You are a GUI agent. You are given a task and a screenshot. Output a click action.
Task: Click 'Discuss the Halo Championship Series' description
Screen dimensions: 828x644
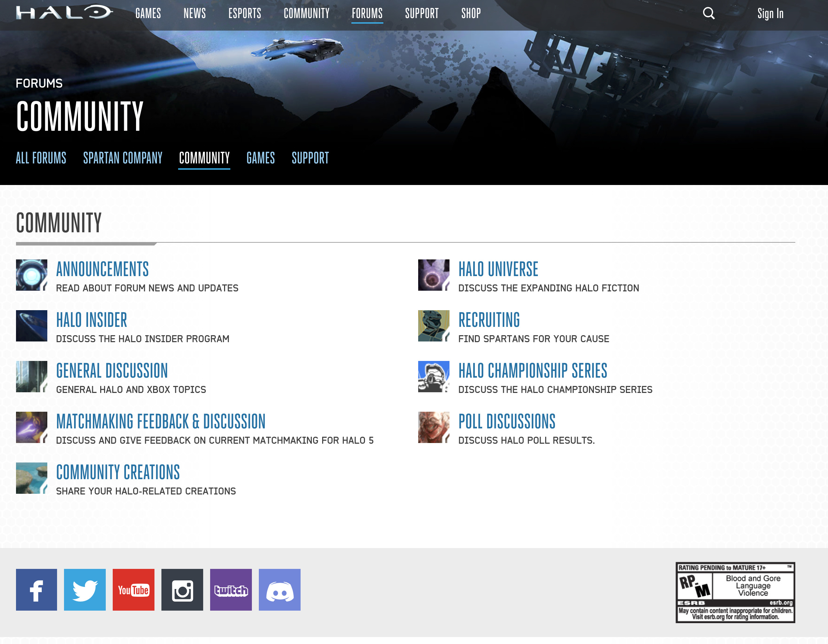click(555, 390)
